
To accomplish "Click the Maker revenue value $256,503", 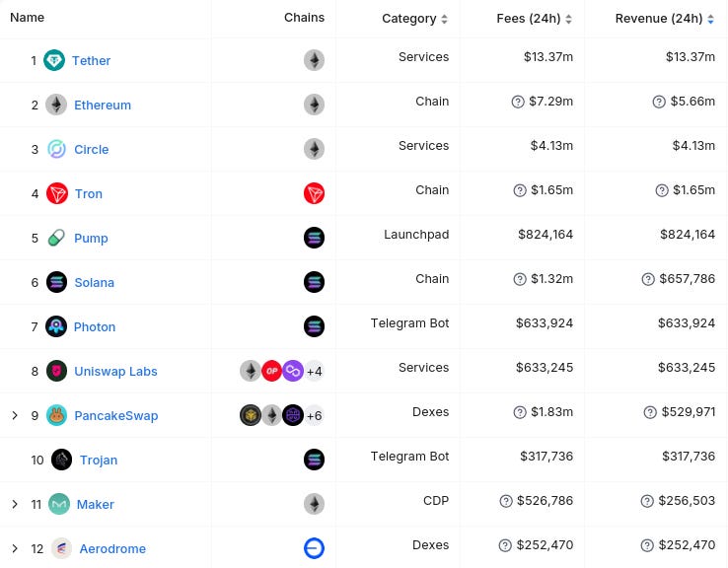I will point(687,501).
